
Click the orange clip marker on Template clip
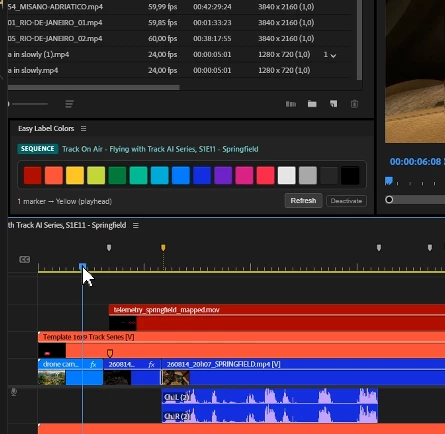coord(110,353)
